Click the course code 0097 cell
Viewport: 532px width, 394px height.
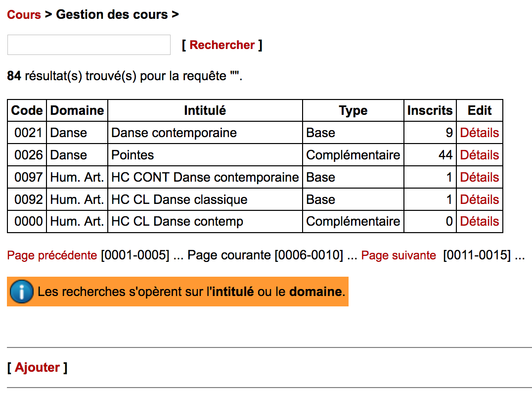28,177
